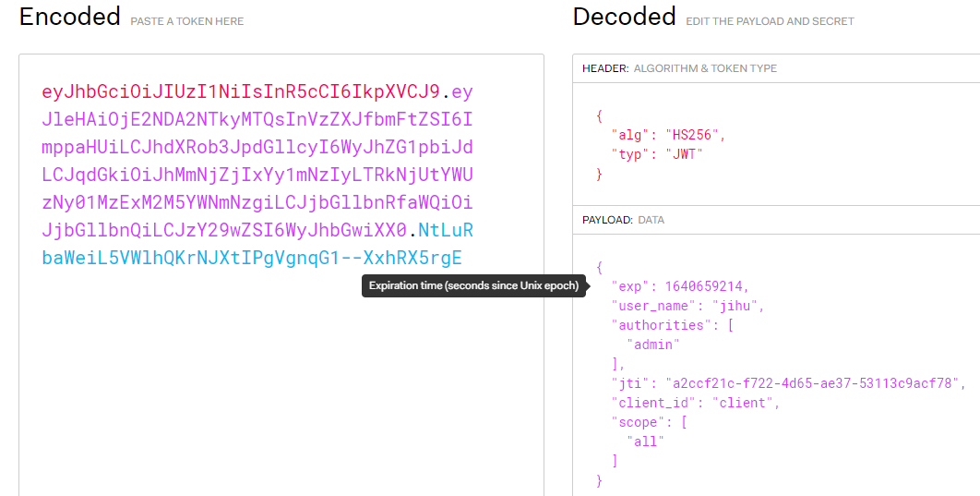
Task: Click 'EDIT THE PAYLOAD AND SECRET' label
Action: tap(770, 21)
